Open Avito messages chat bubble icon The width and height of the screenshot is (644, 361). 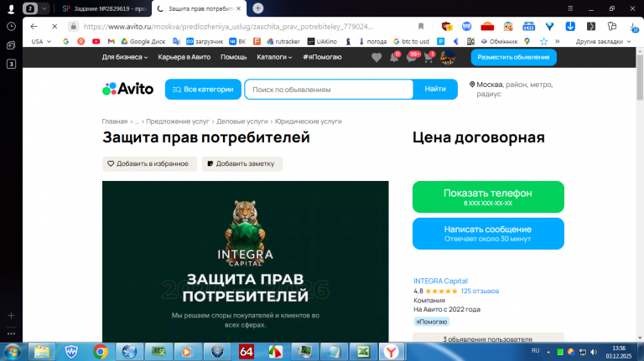pyautogui.click(x=411, y=58)
